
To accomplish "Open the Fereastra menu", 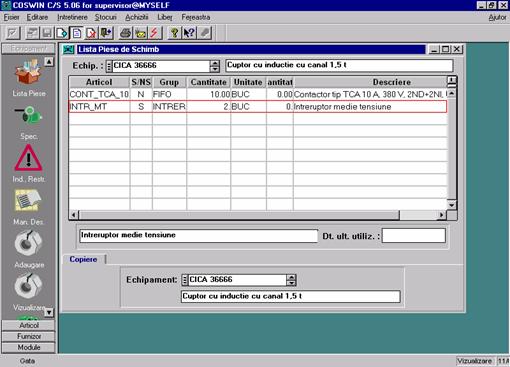I will pos(196,17).
